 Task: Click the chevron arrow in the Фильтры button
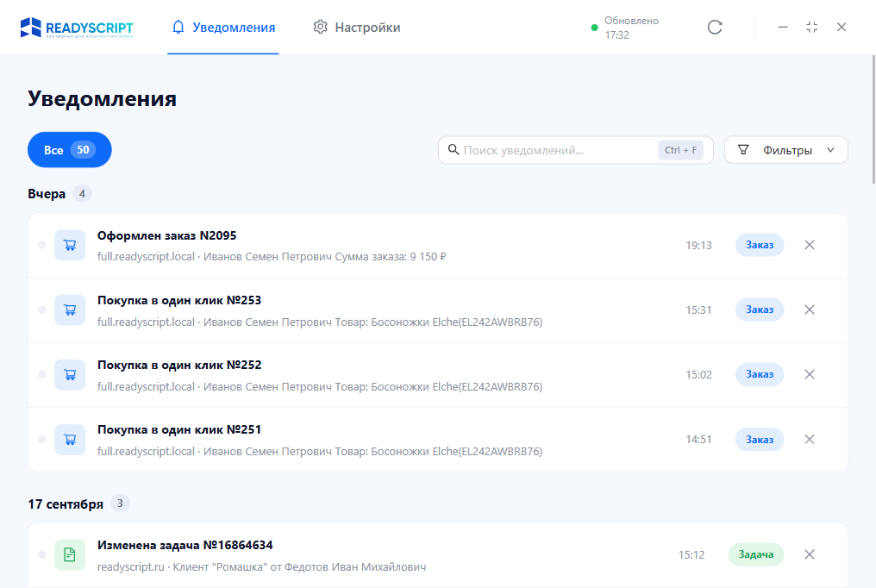pyautogui.click(x=831, y=150)
